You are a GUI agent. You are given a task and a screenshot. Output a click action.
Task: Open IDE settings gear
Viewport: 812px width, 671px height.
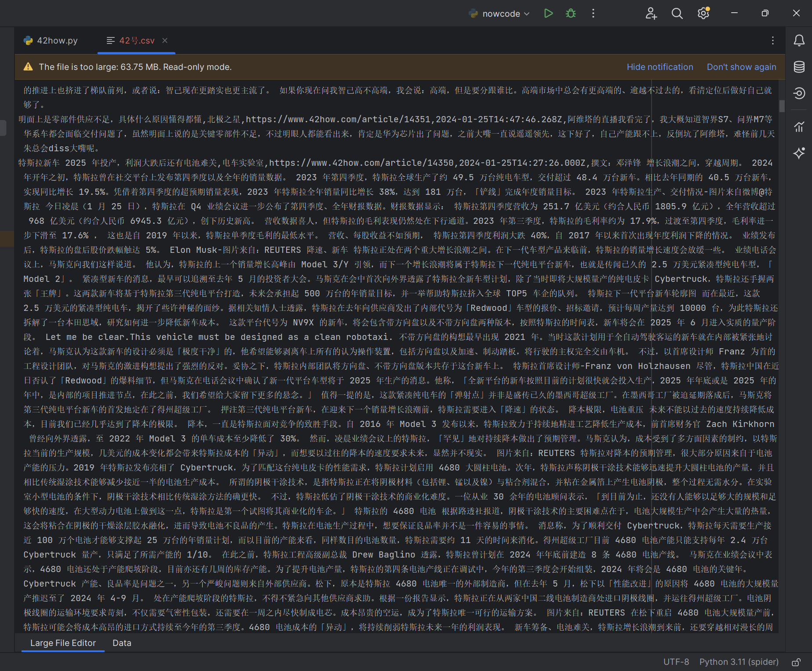tap(703, 13)
